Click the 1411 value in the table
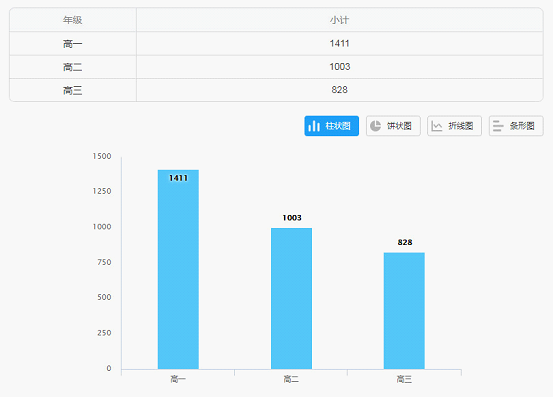The height and width of the screenshot is (397, 553). click(339, 43)
